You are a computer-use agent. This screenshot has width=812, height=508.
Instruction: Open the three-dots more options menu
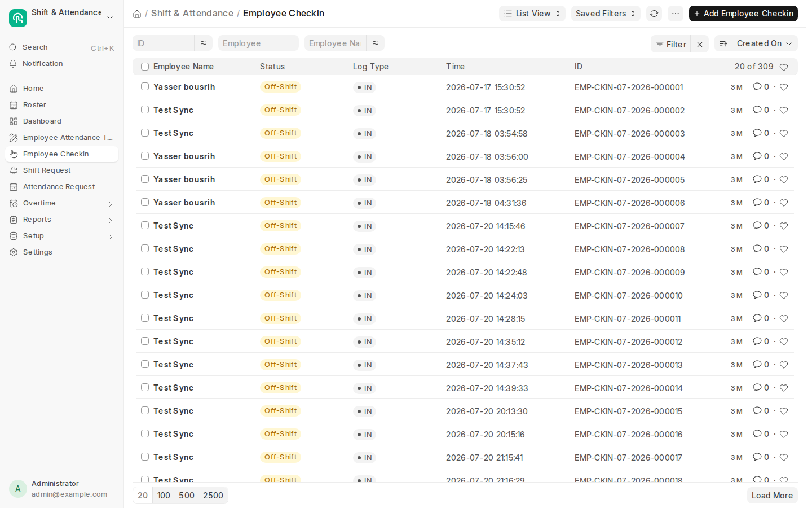[676, 14]
